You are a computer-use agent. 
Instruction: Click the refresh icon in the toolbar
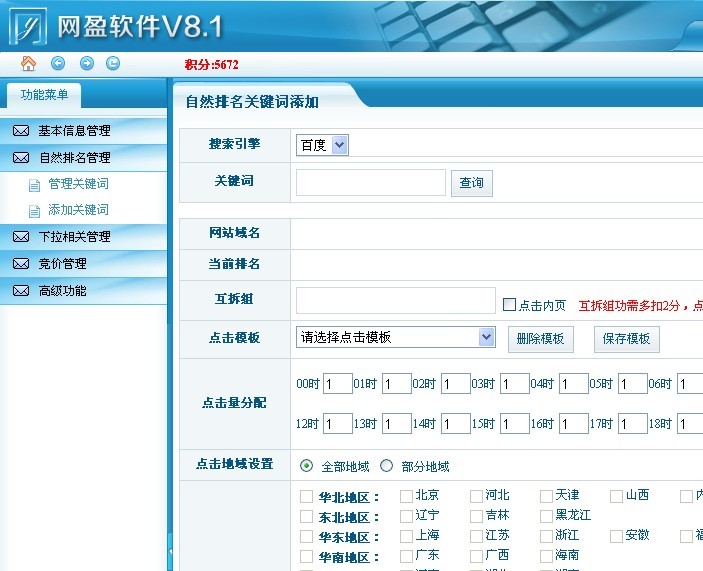(x=113, y=63)
